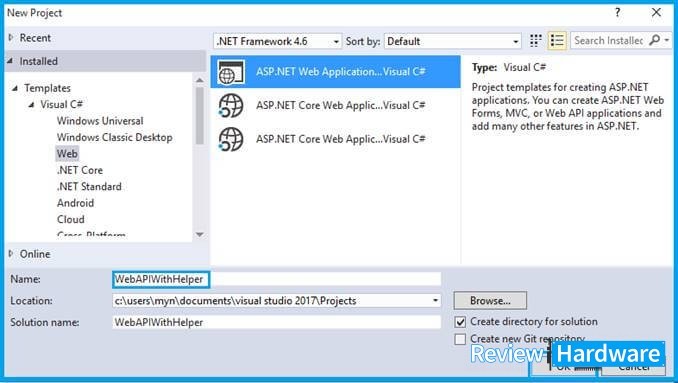Select the Web template category
678x383 pixels.
pos(67,153)
